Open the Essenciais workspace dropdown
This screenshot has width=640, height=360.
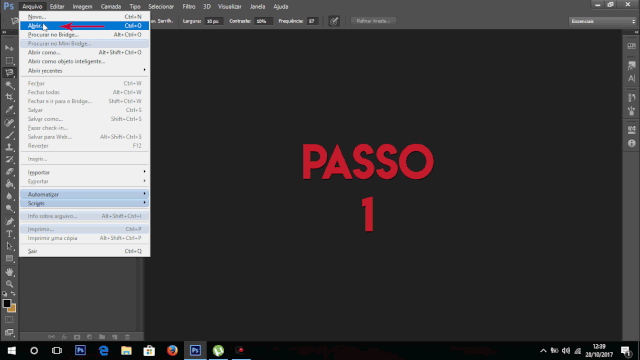pos(603,21)
